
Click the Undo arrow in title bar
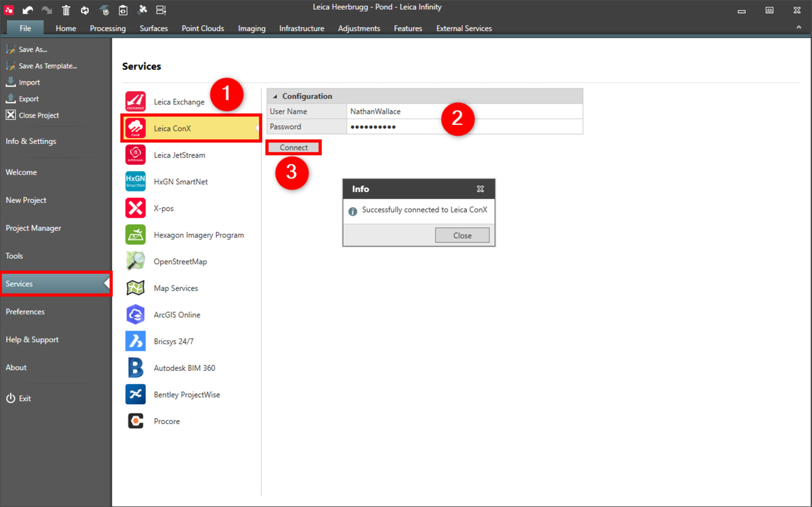tap(27, 10)
